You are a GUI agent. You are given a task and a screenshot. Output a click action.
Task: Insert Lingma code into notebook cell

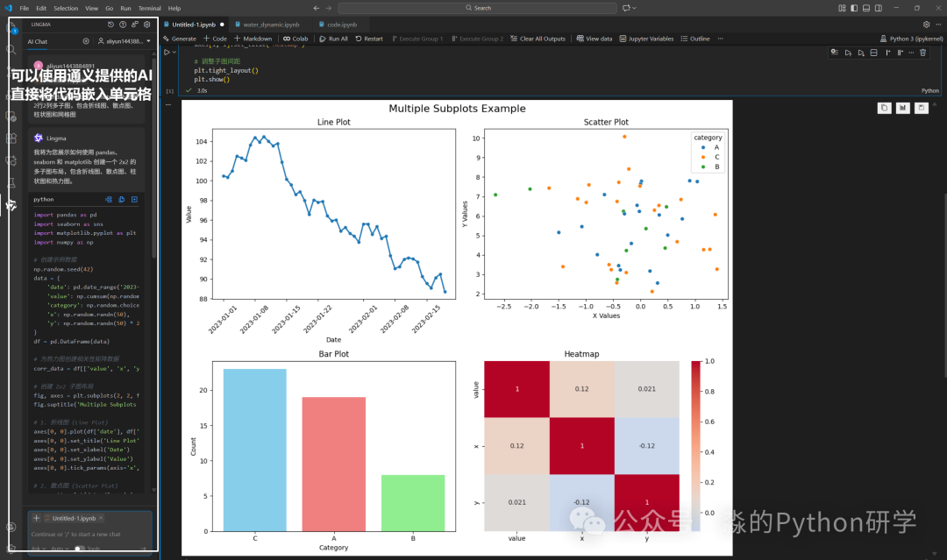[109, 199]
